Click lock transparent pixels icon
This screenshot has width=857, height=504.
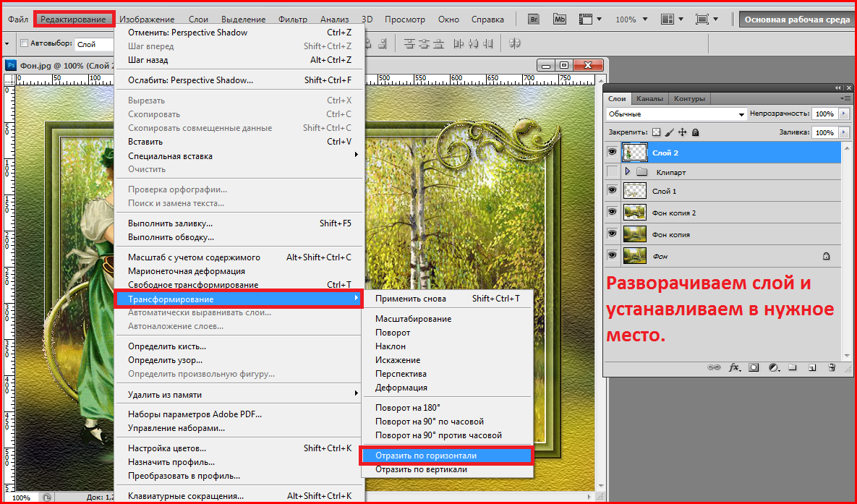[657, 132]
